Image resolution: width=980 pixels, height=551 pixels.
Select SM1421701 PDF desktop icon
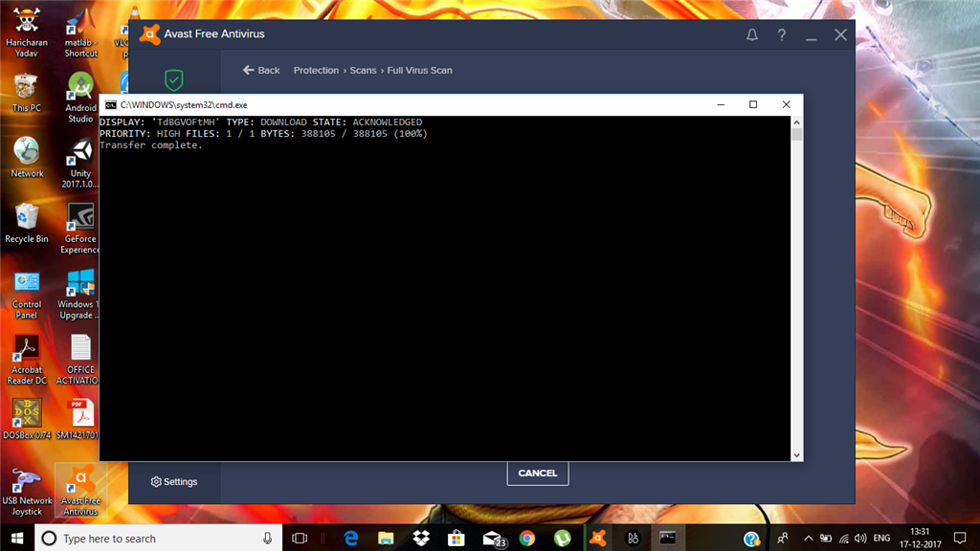[x=78, y=419]
